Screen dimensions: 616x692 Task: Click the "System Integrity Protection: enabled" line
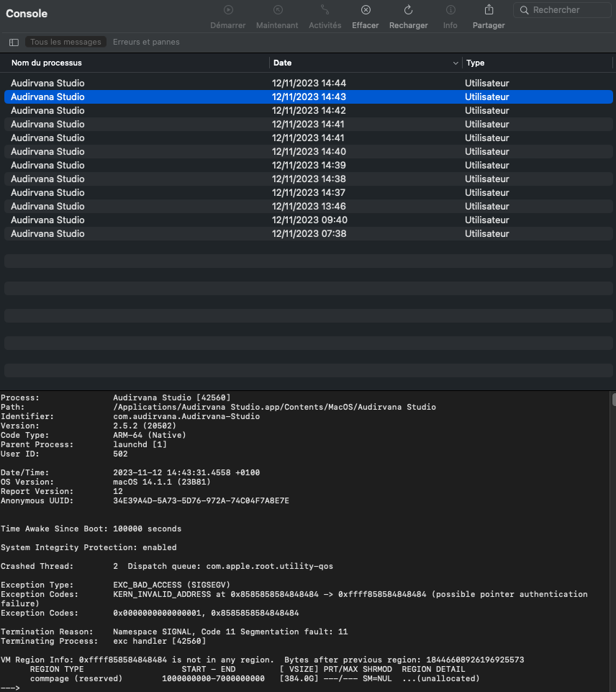89,547
